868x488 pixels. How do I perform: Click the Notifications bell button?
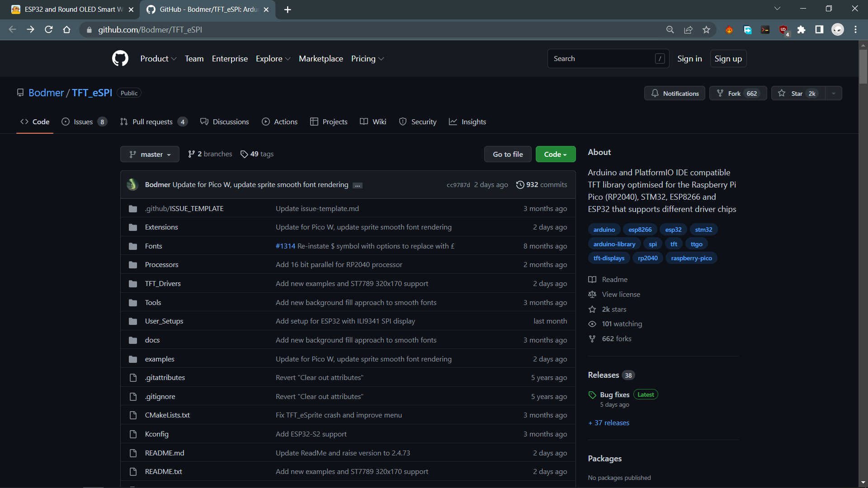675,93
